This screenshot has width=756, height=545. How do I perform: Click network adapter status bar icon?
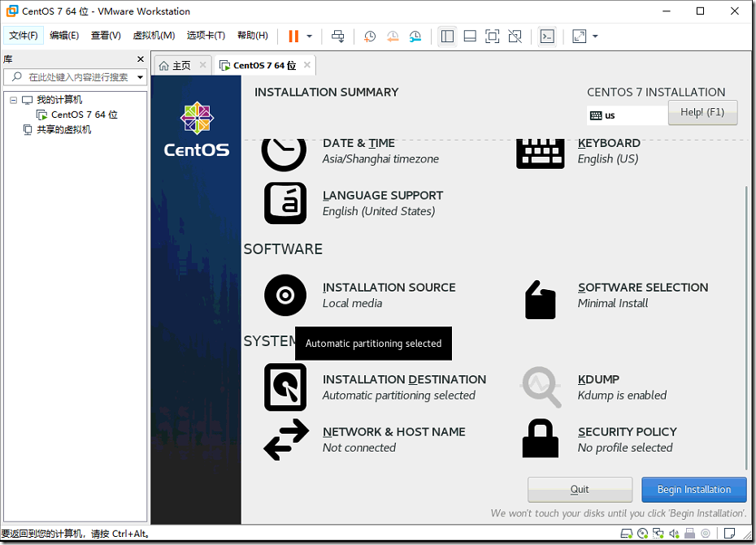pos(658,534)
